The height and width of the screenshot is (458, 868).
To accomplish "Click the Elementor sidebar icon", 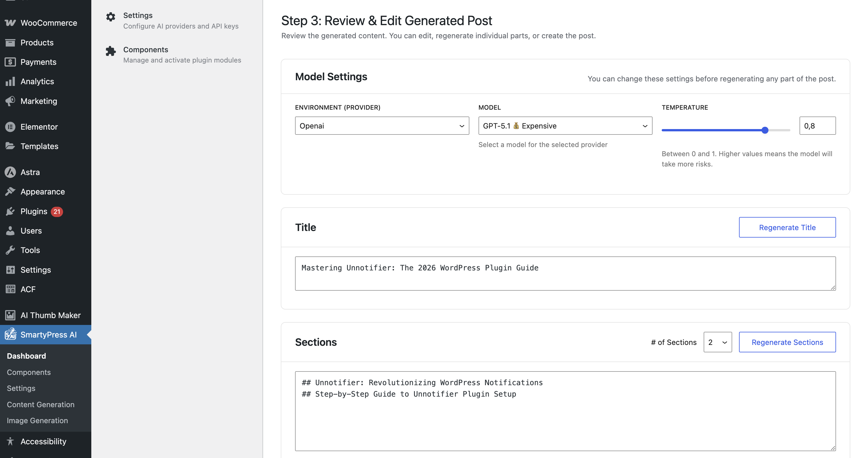I will [x=10, y=126].
